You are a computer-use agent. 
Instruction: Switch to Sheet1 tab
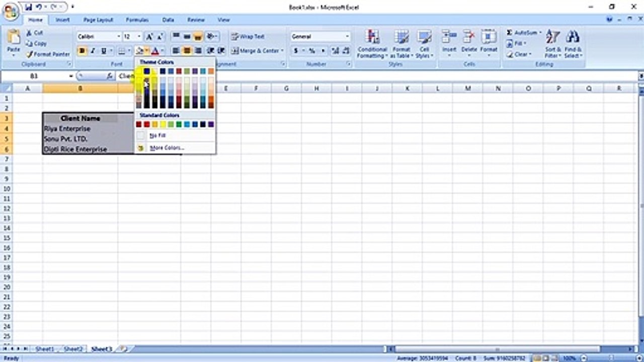click(44, 349)
